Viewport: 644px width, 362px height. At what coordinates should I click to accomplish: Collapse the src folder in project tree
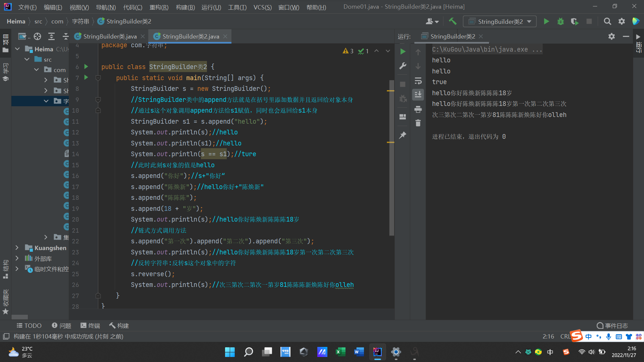[27, 59]
